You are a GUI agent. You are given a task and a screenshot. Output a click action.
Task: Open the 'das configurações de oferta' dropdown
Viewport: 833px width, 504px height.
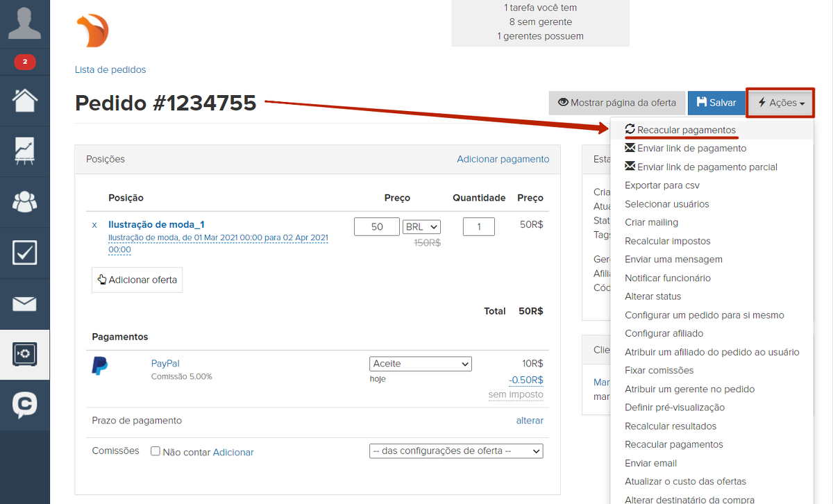click(x=456, y=451)
